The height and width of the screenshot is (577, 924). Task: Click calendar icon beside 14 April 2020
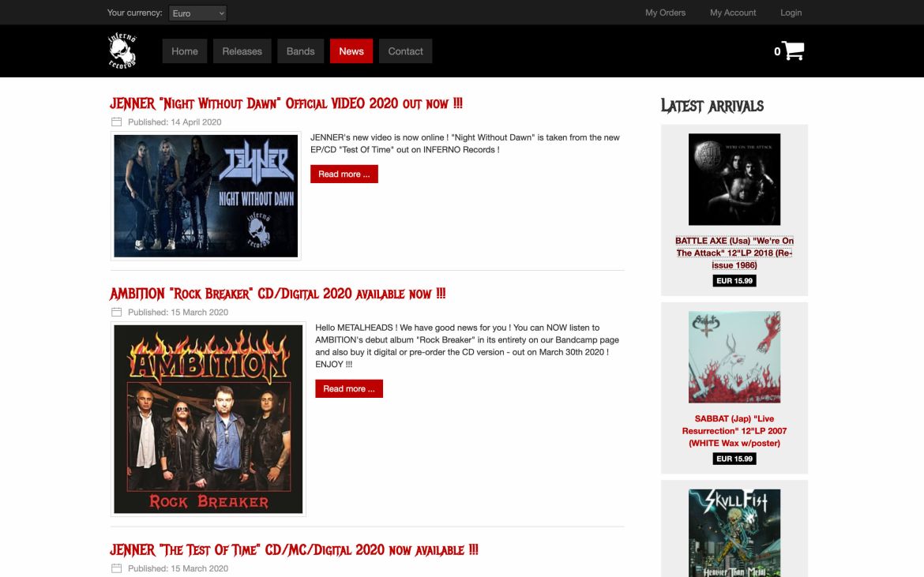(117, 122)
